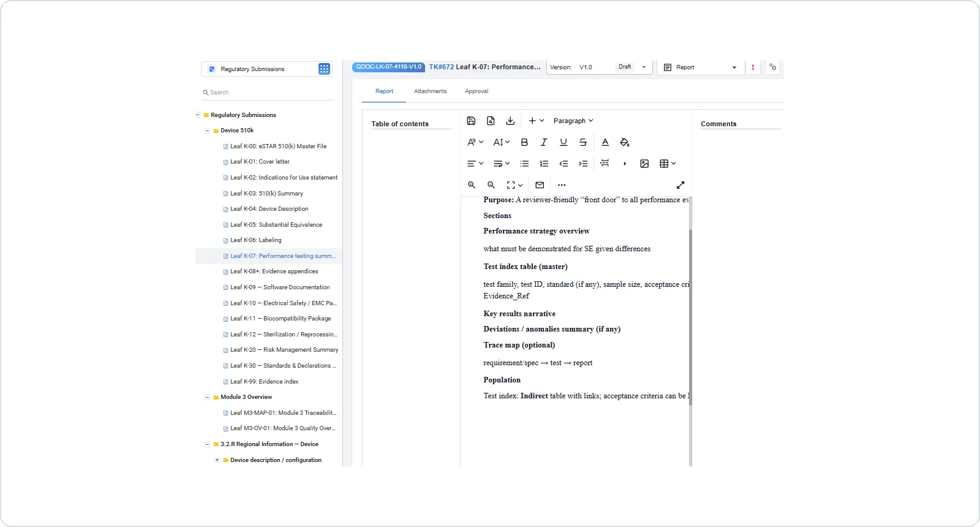The width and height of the screenshot is (980, 527).
Task: Open the TK#672 task link
Action: pos(442,67)
